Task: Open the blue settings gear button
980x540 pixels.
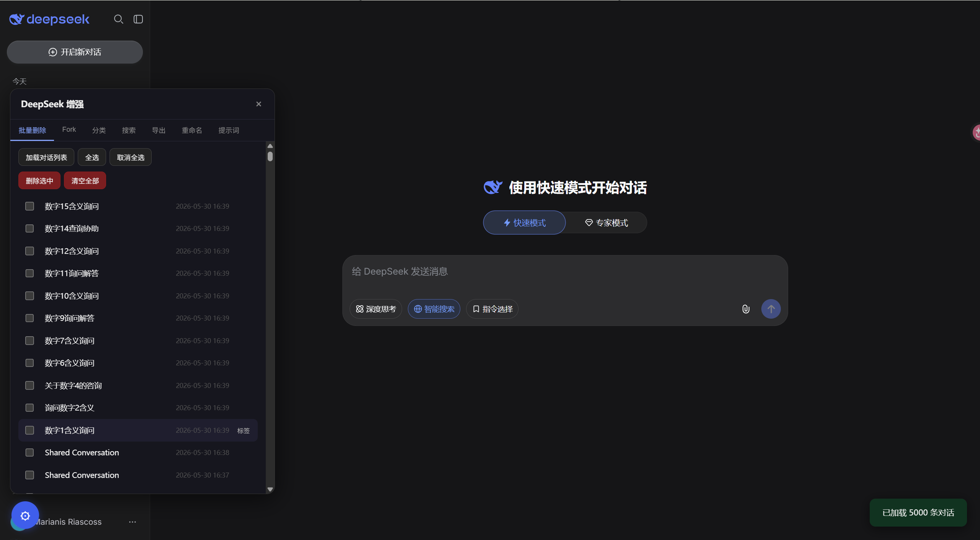Action: pos(25,515)
